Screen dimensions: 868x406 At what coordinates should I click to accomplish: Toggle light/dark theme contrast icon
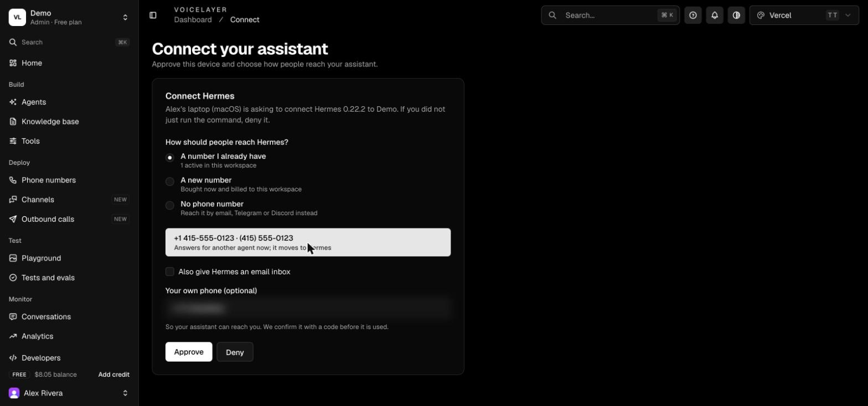(736, 15)
